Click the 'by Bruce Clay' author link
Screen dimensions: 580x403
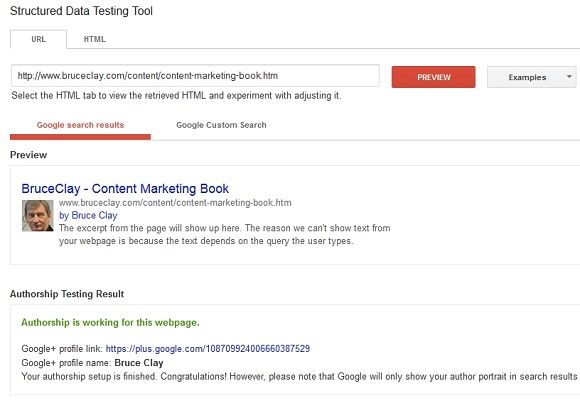tap(88, 215)
